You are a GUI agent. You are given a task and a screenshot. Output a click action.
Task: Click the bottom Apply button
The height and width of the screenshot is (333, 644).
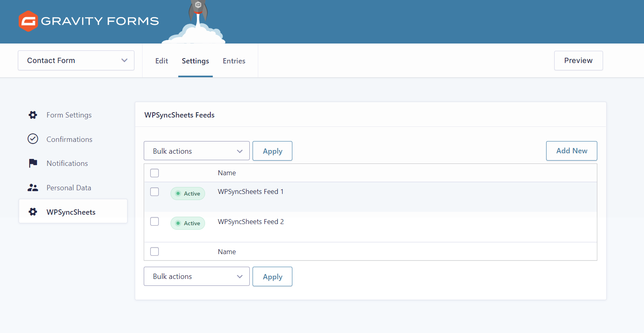click(x=272, y=276)
